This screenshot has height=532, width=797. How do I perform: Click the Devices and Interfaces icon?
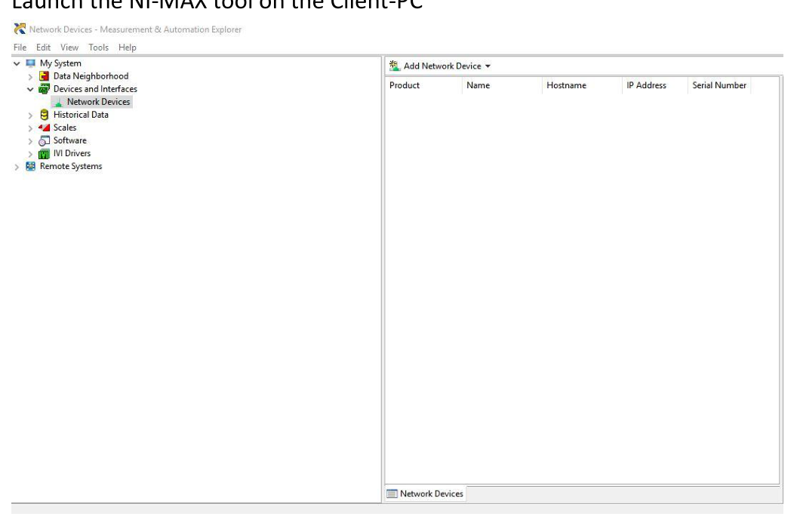pyautogui.click(x=45, y=89)
